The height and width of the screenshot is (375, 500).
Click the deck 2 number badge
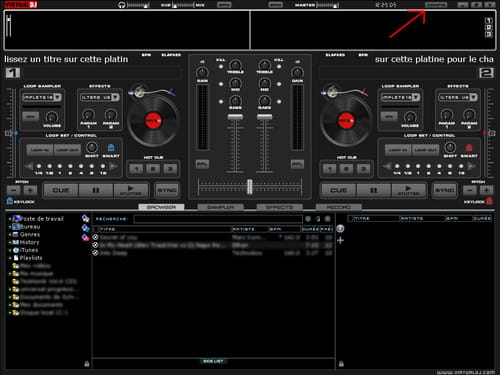[x=486, y=73]
